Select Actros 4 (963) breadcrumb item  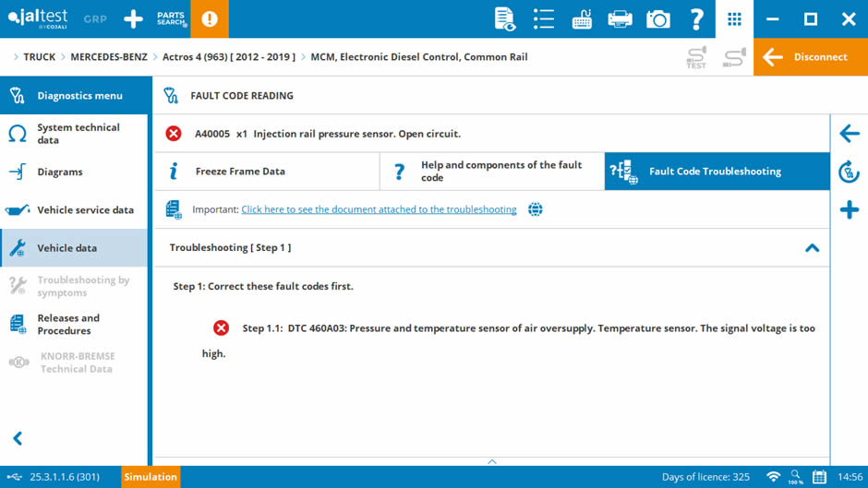[229, 57]
